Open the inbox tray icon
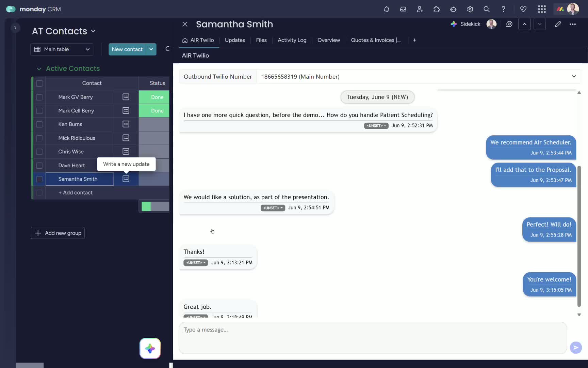588x368 pixels. pyautogui.click(x=403, y=9)
